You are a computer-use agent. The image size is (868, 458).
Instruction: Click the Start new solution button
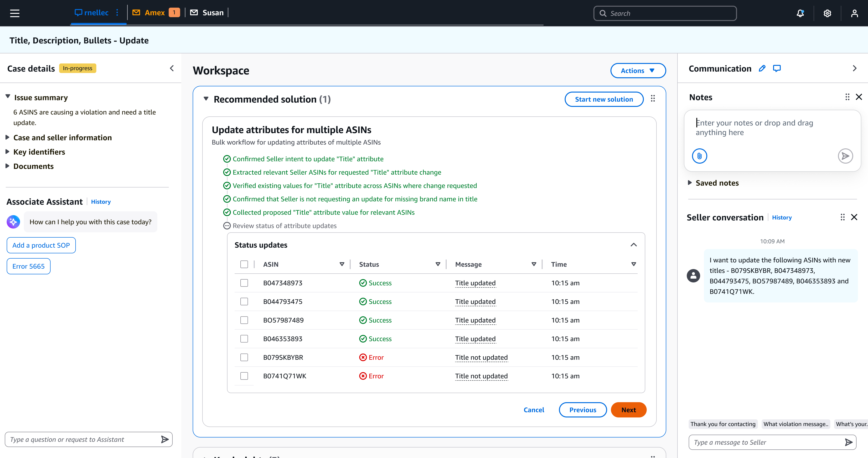point(604,99)
